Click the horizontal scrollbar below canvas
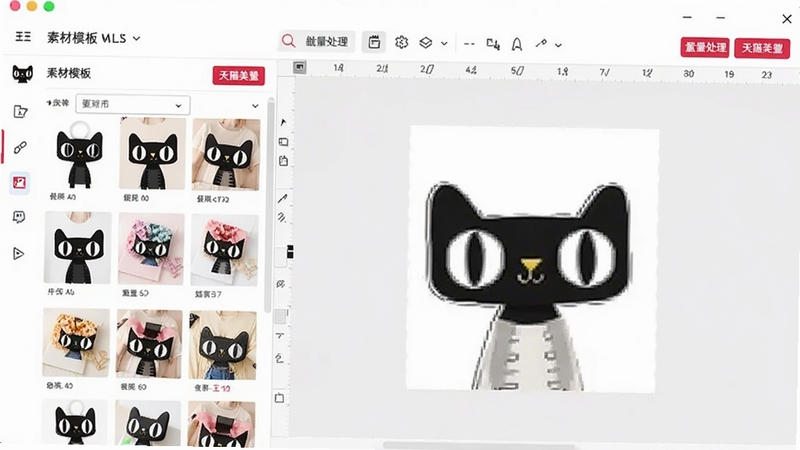The width and height of the screenshot is (800, 450). 480,446
